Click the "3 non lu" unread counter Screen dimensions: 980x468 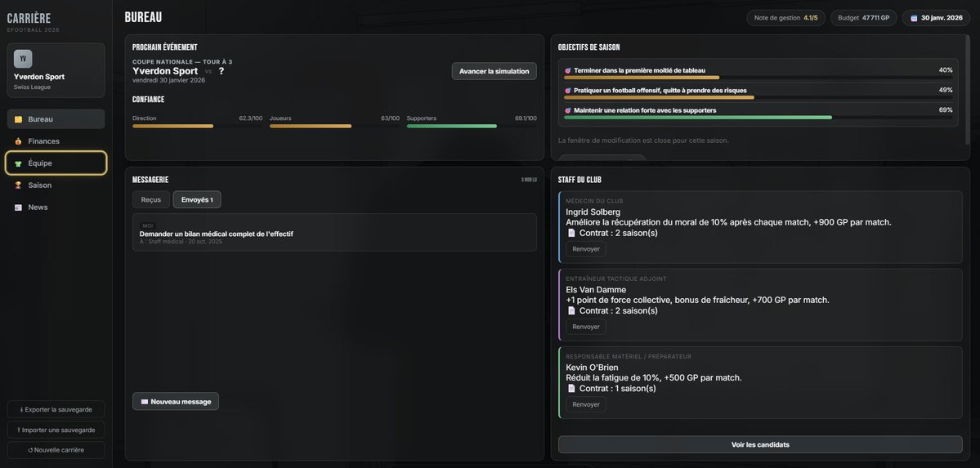pyautogui.click(x=529, y=180)
